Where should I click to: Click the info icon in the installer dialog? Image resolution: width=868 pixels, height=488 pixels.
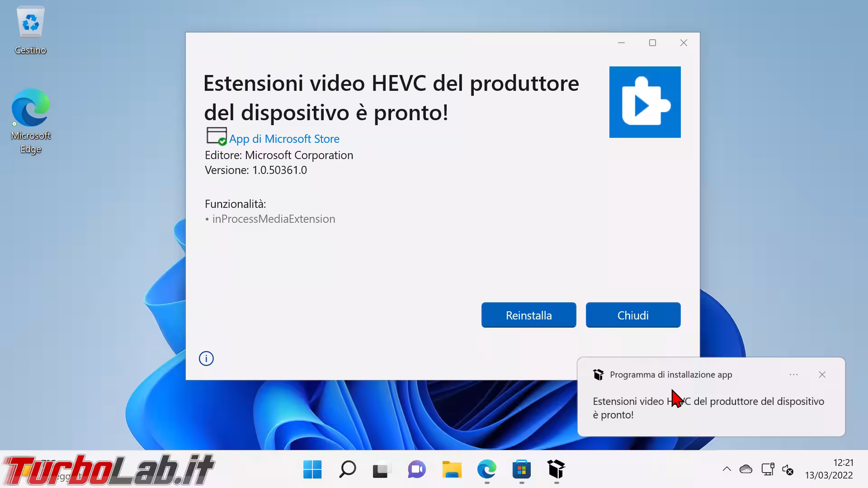(x=206, y=358)
